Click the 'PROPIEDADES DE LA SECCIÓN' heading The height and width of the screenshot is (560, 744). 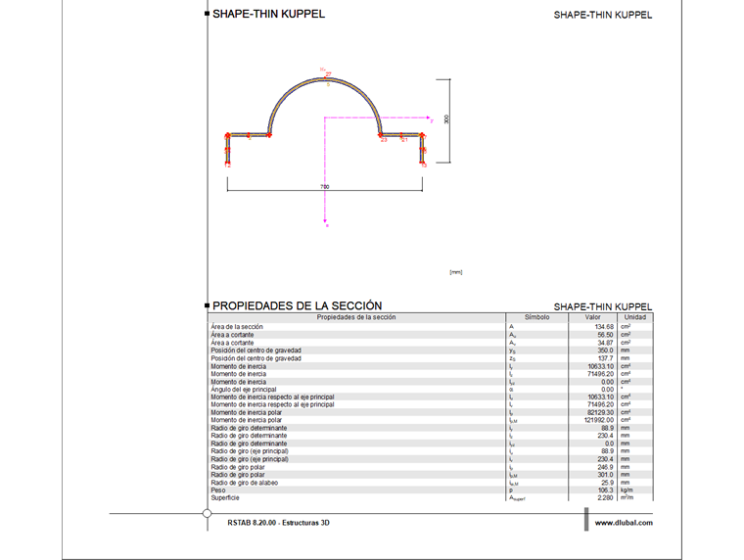(x=297, y=305)
